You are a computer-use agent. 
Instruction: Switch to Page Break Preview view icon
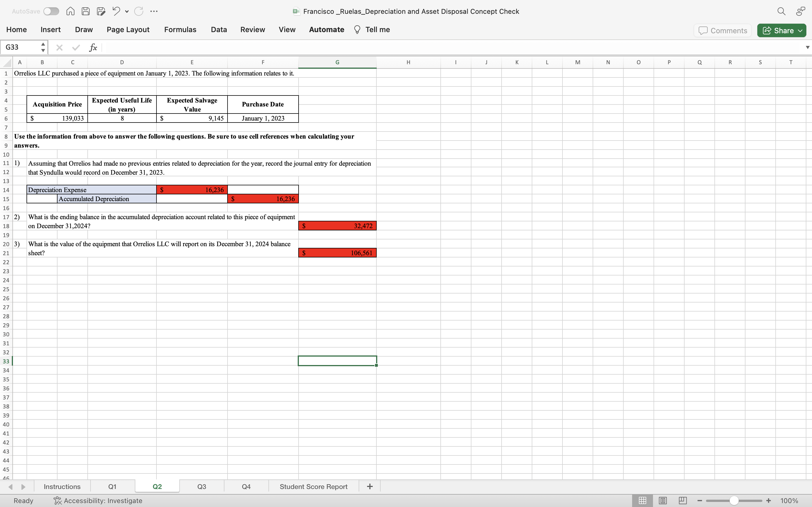(x=683, y=500)
